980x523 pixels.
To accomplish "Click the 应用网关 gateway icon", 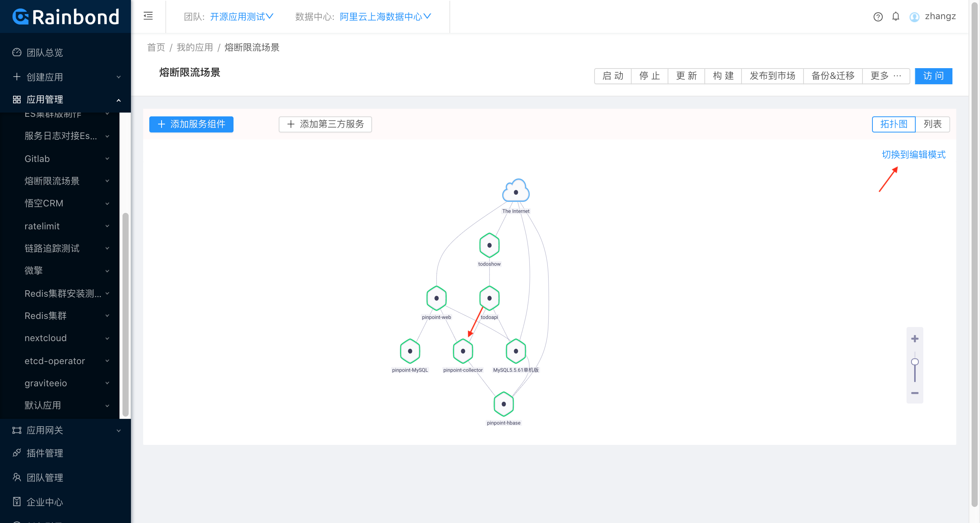I will tap(17, 430).
